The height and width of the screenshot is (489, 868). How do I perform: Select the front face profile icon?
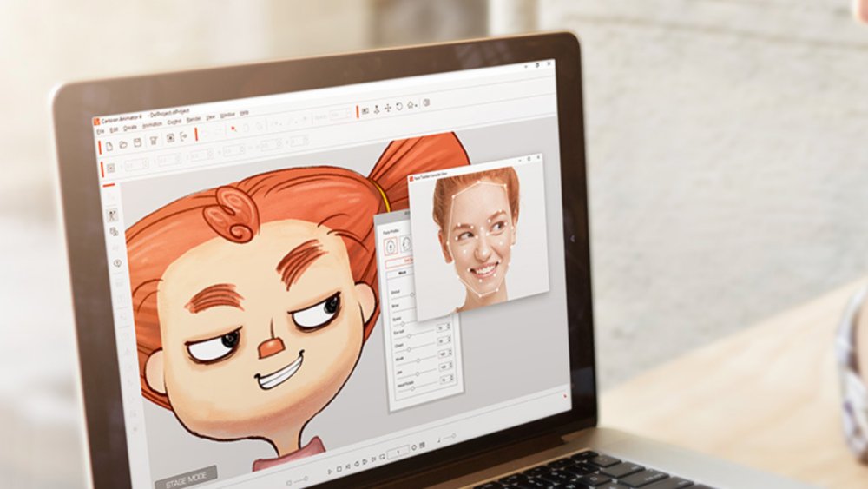tap(391, 245)
